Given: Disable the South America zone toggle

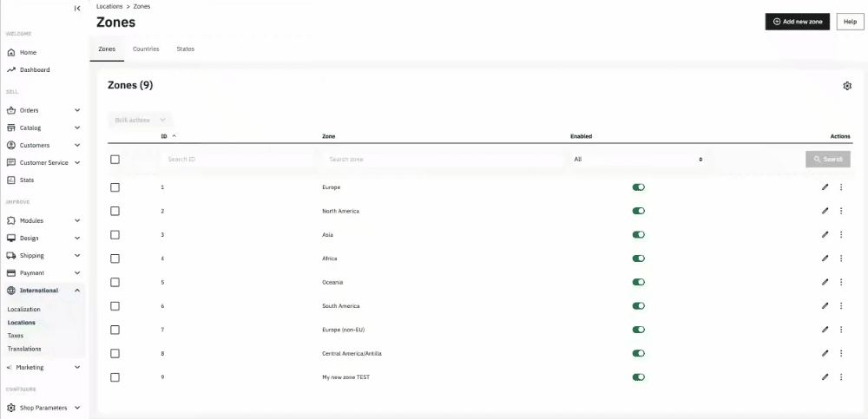Looking at the screenshot, I should [638, 305].
